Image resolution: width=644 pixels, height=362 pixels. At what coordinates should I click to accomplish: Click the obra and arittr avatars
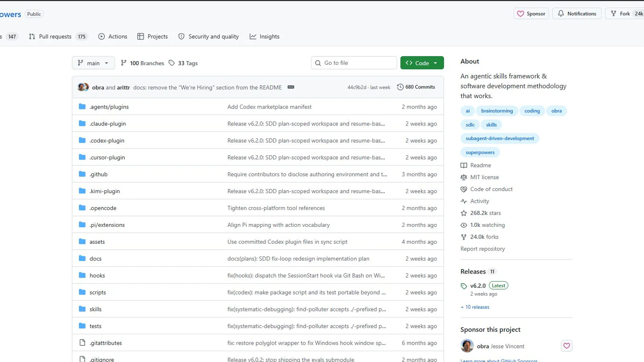(x=83, y=87)
